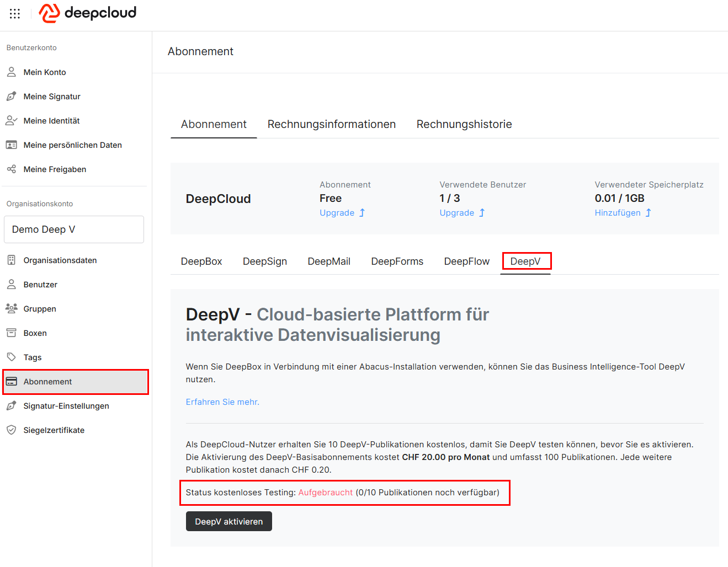Click arrow icon next to Hinzufügen
This screenshot has width=728, height=567.
point(649,213)
